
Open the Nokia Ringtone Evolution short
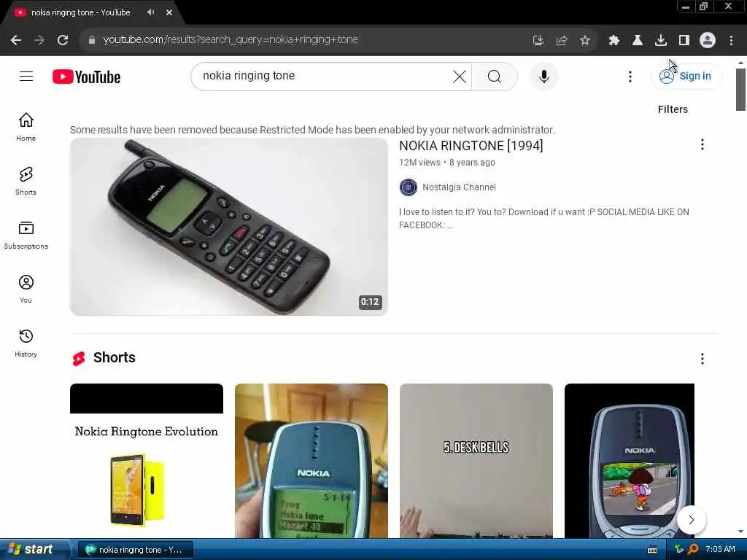coord(146,461)
